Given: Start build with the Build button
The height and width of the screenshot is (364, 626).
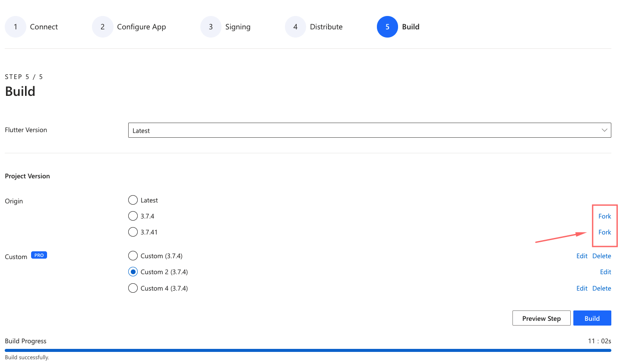Looking at the screenshot, I should pyautogui.click(x=592, y=318).
